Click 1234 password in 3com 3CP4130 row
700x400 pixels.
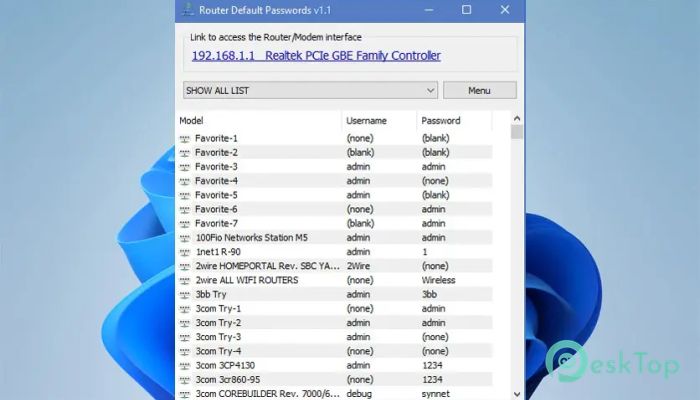point(432,366)
